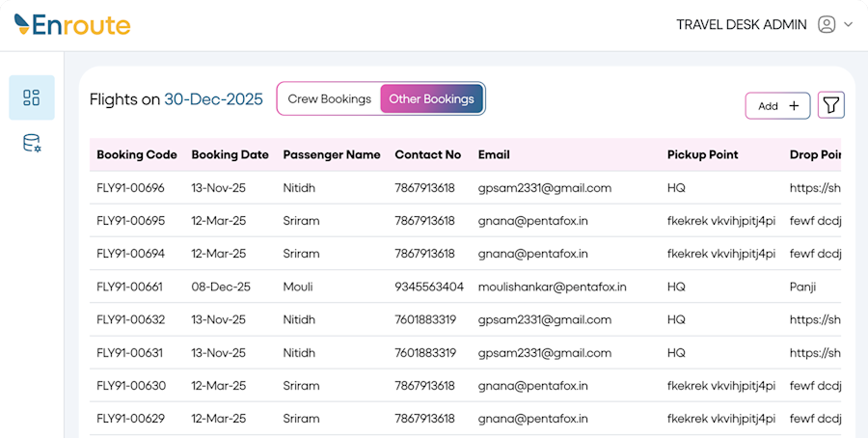
Task: Open the database settings icon in sidebar
Action: pyautogui.click(x=32, y=143)
